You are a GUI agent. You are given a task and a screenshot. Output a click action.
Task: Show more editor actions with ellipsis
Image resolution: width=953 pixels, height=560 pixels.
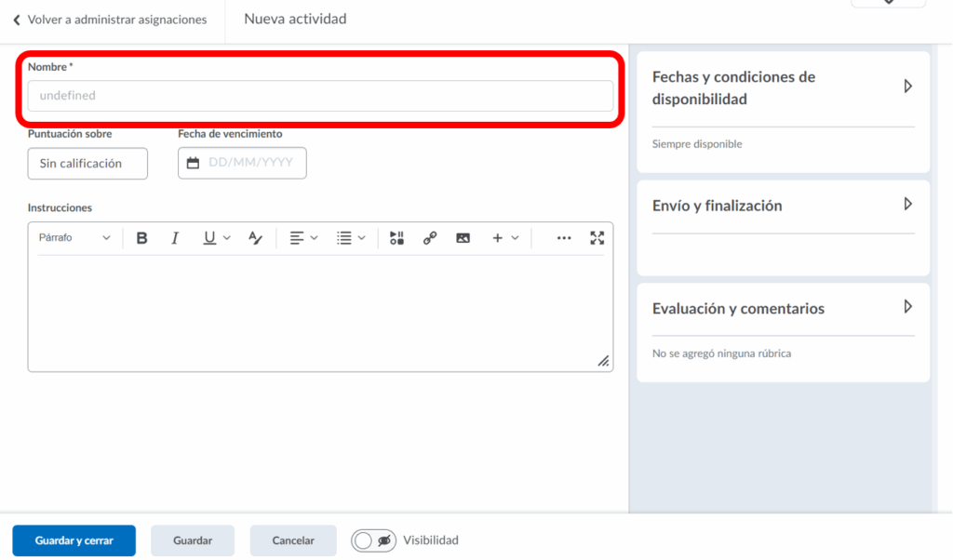tap(564, 238)
